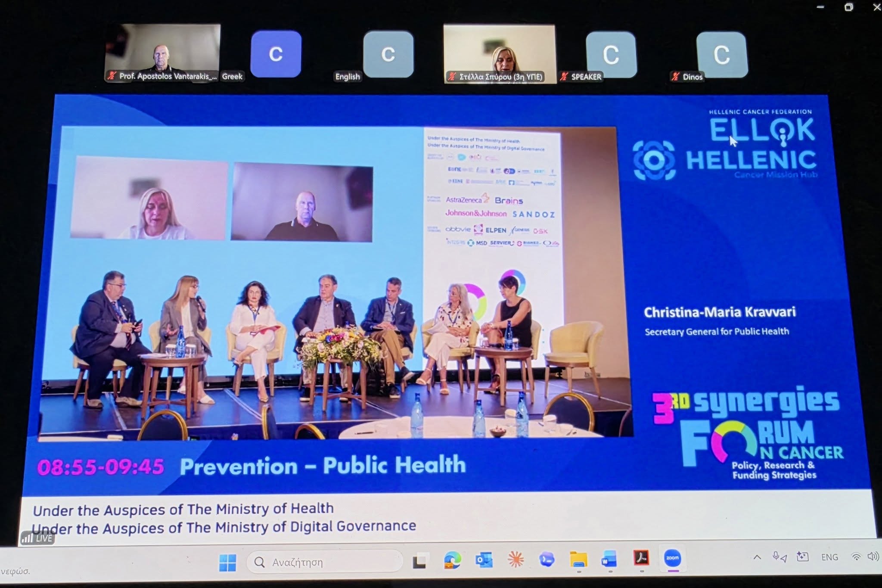The image size is (882, 588).
Task: Click the muted mic icon beside Στέλλα Σπύρου
Action: [452, 77]
